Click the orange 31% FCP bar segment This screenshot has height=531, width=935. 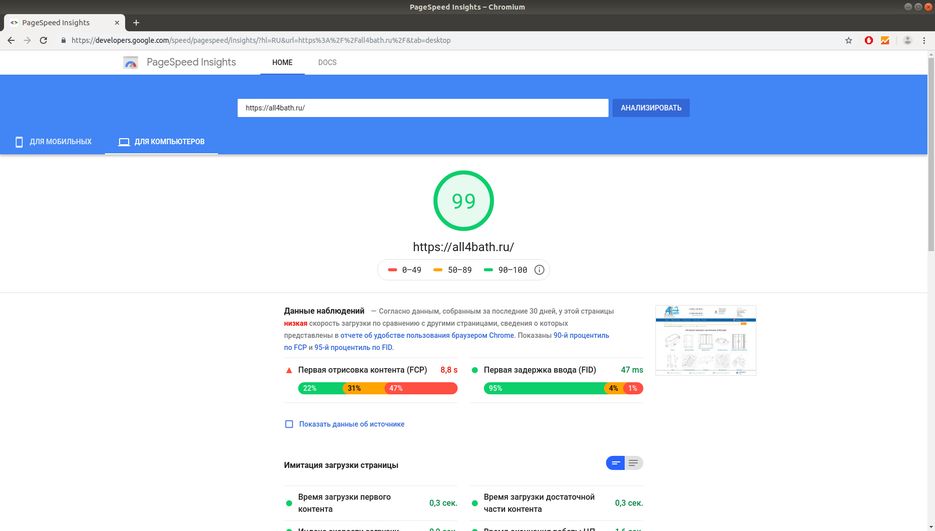point(364,388)
